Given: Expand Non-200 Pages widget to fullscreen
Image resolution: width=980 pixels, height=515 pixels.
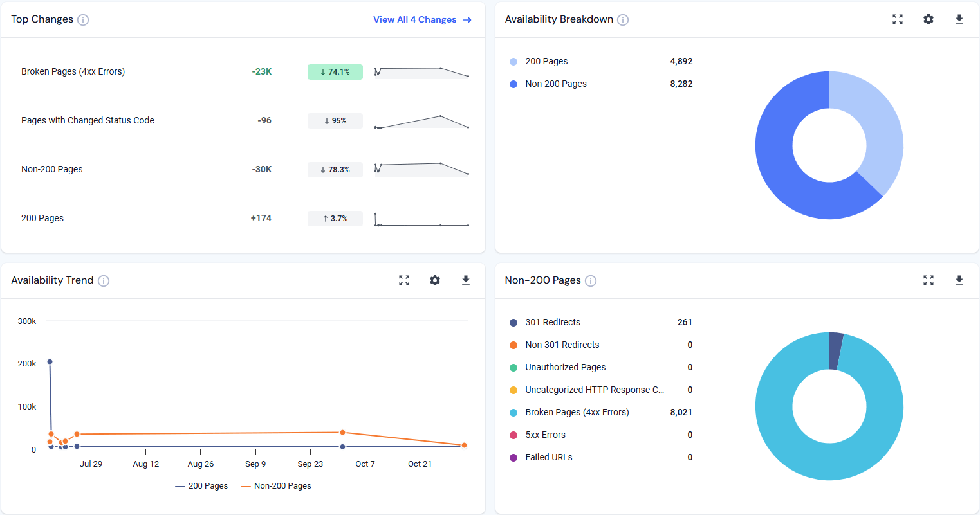Looking at the screenshot, I should click(929, 280).
